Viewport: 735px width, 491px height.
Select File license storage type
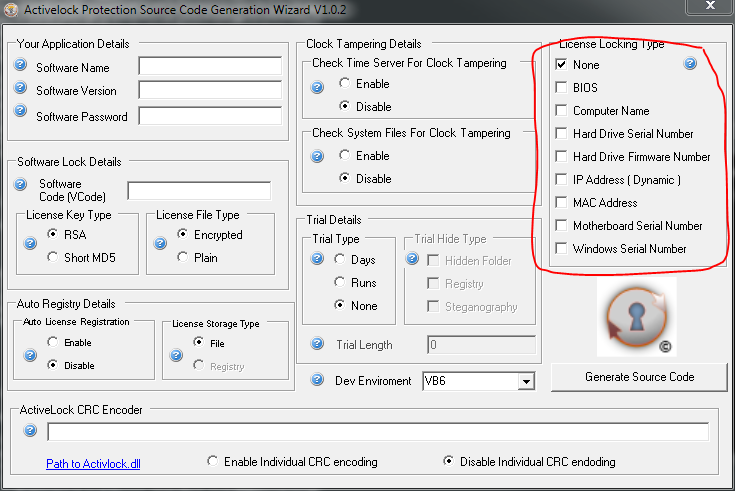(x=198, y=342)
